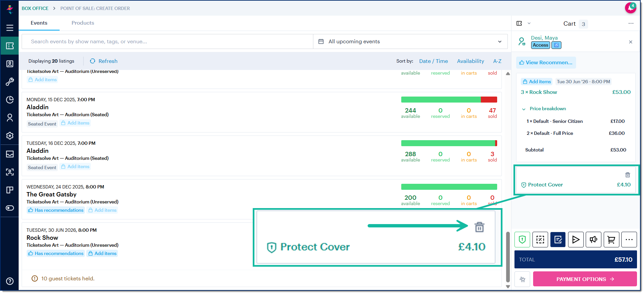Switch to the Events tab
Viewport: 644px width, 294px height.
(39, 23)
